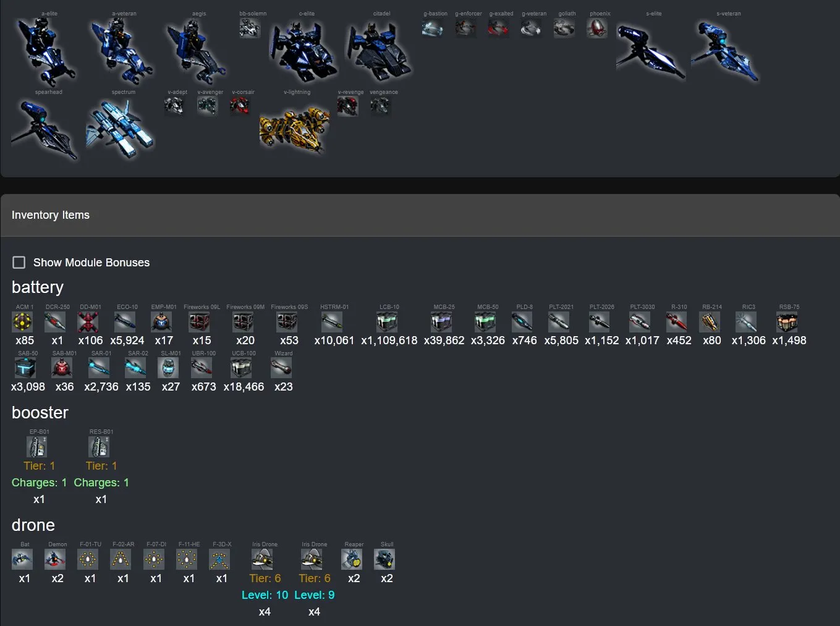
Task: Select the Reaper drone design icon
Action: (352, 559)
